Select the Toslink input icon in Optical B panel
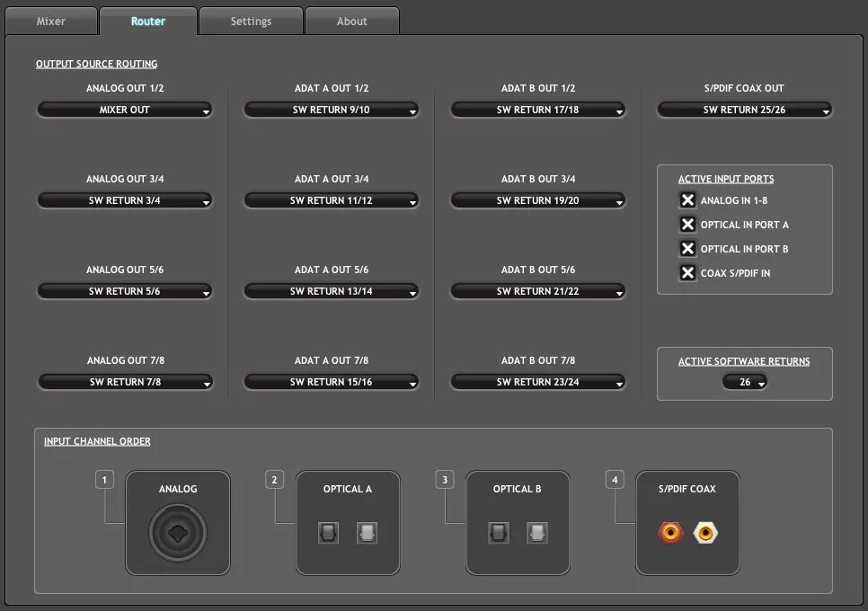 500,532
